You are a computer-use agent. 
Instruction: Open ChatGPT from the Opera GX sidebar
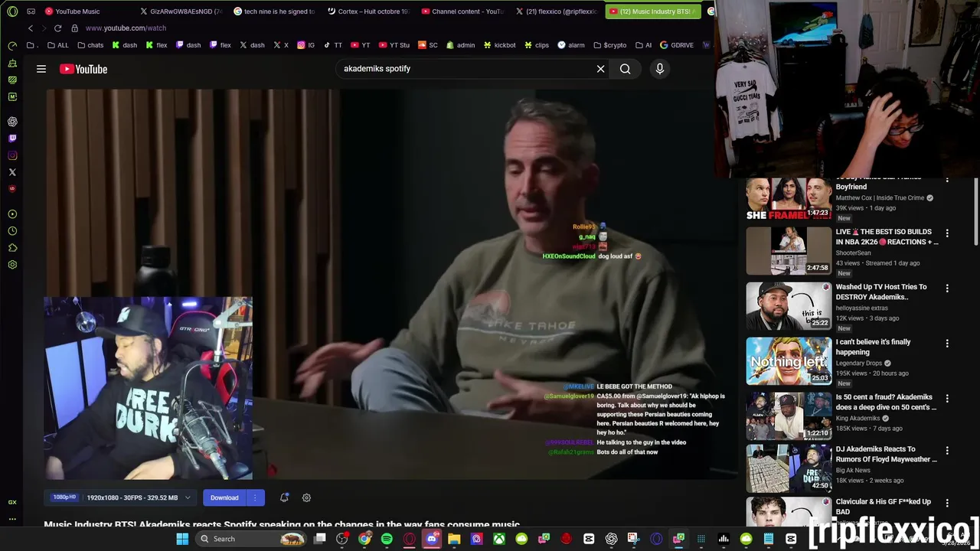tap(12, 122)
